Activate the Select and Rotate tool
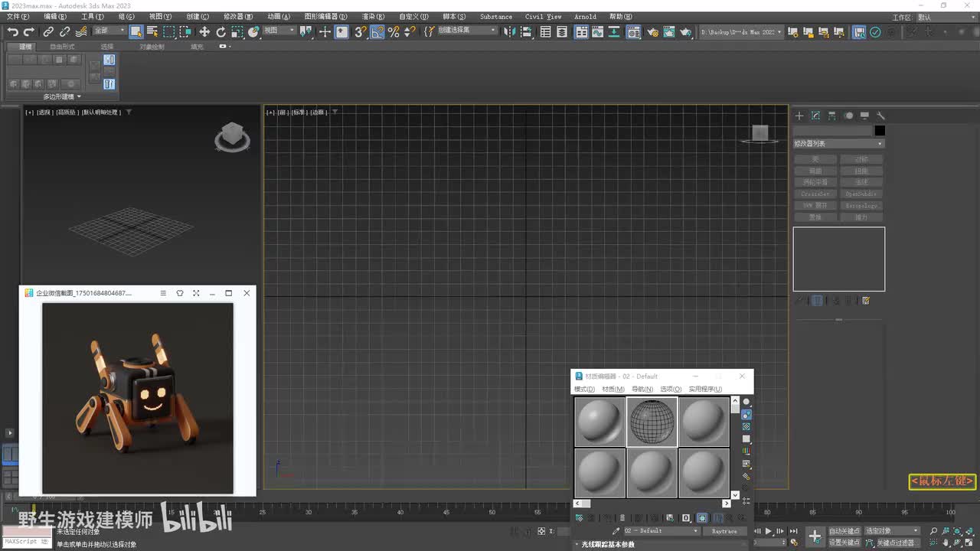The image size is (980, 551). (221, 31)
